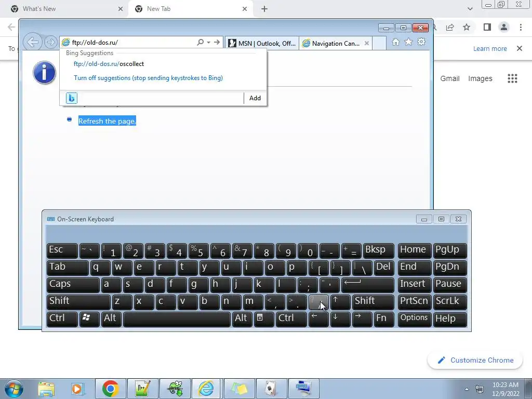Image resolution: width=532 pixels, height=399 pixels.
Task: Toggle the right Shift key on On-Screen Keyboard
Action: tap(374, 302)
